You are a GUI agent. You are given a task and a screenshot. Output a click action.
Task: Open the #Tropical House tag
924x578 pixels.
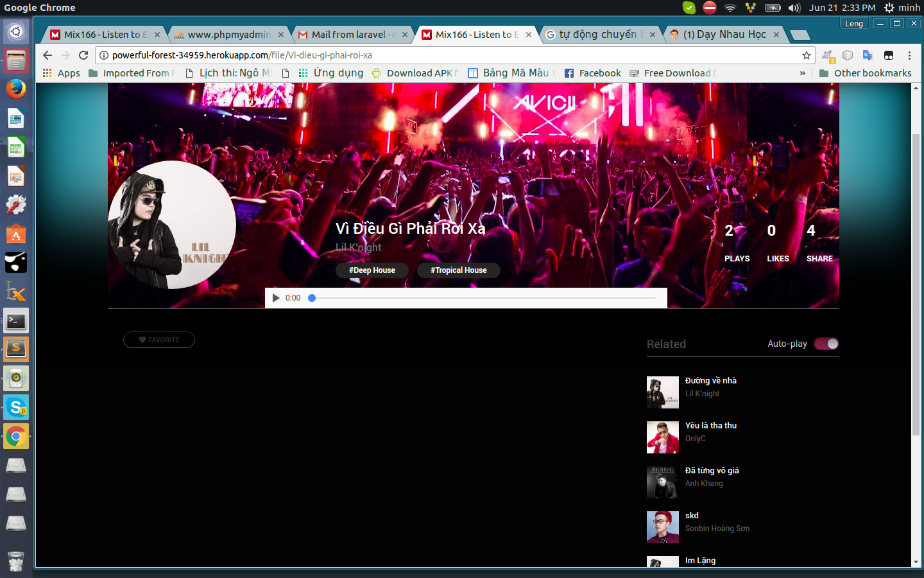click(x=458, y=270)
